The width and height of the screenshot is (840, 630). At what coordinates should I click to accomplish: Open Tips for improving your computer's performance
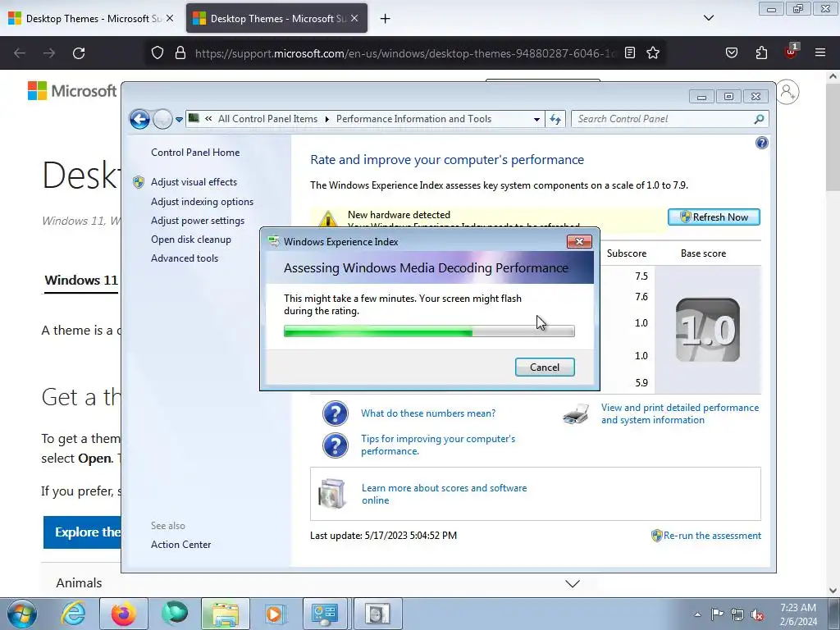[438, 445]
